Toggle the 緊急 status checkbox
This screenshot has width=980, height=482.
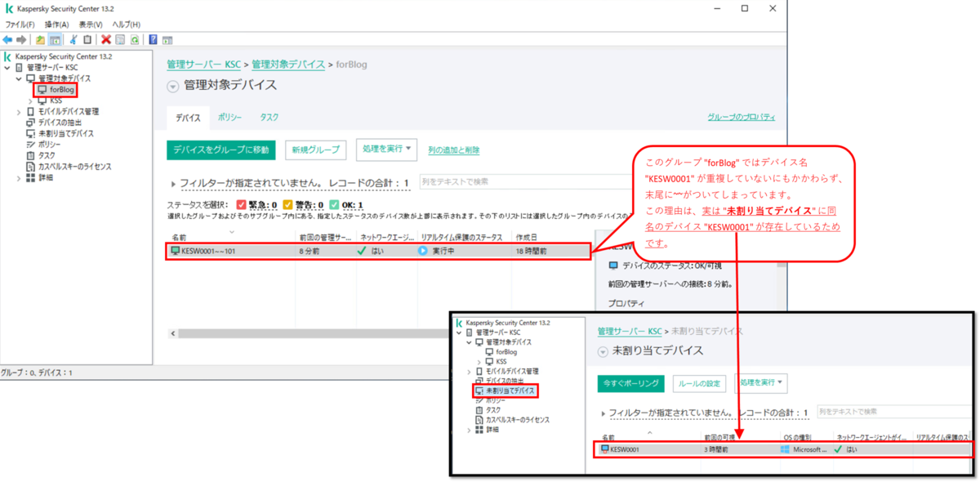(241, 205)
